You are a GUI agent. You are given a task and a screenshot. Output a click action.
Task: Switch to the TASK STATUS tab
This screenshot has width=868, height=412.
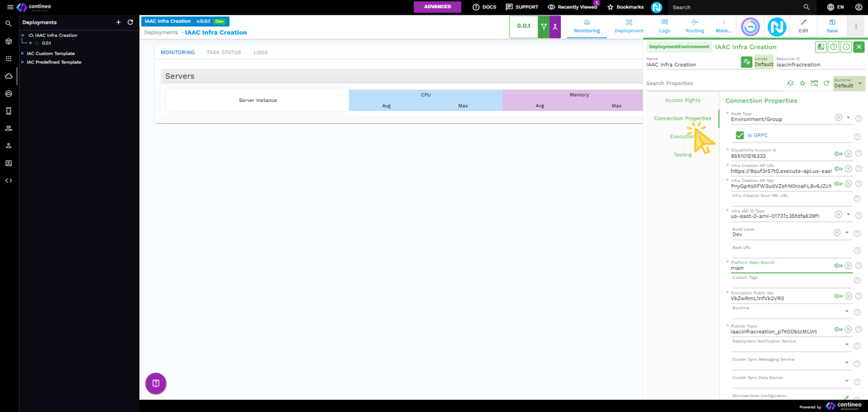tap(224, 52)
